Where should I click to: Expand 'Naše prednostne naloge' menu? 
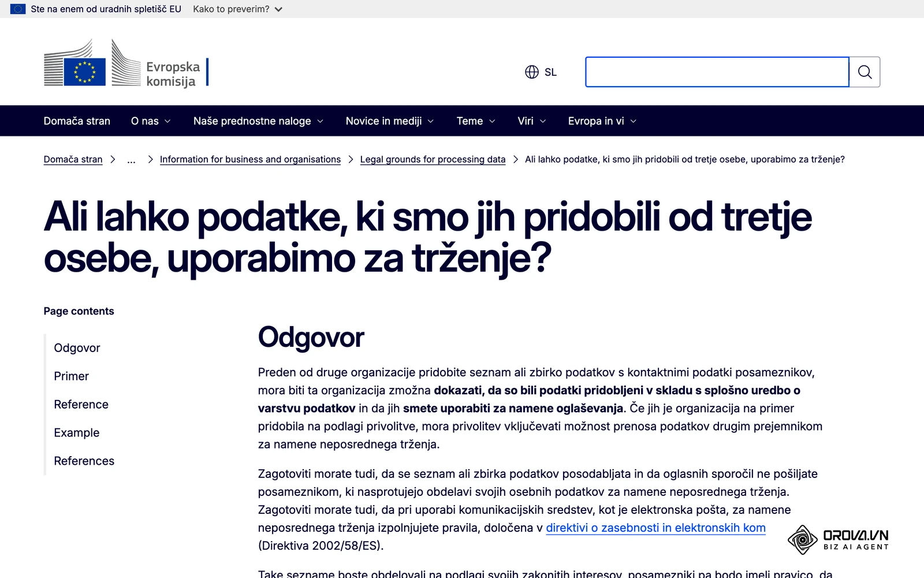point(258,121)
